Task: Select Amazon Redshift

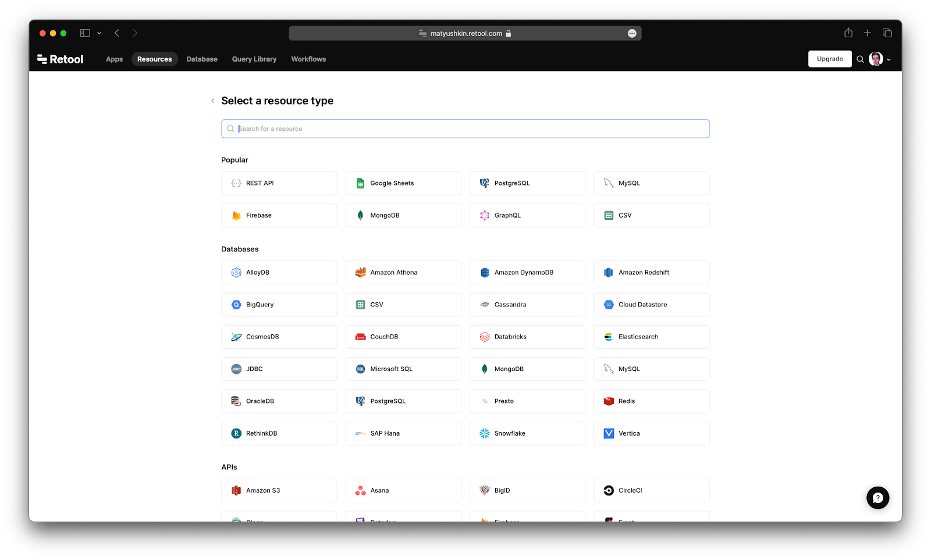Action: click(652, 272)
